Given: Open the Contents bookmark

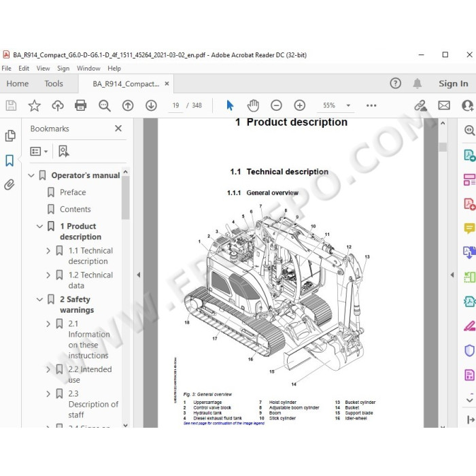Looking at the screenshot, I should [x=75, y=209].
